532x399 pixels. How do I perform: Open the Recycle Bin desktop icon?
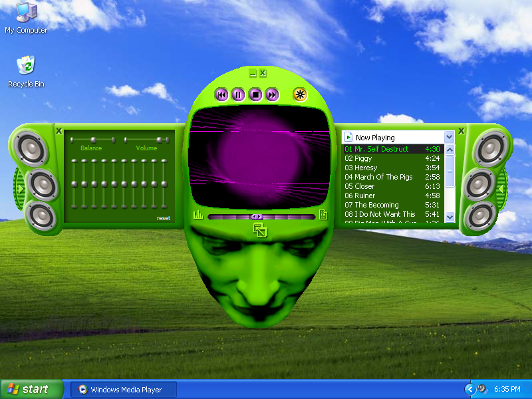tap(26, 72)
